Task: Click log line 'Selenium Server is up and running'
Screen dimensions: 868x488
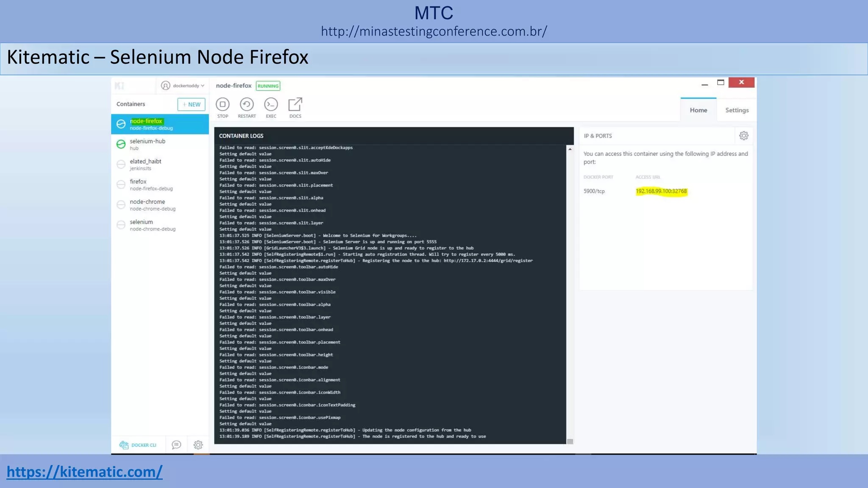Action: click(328, 242)
